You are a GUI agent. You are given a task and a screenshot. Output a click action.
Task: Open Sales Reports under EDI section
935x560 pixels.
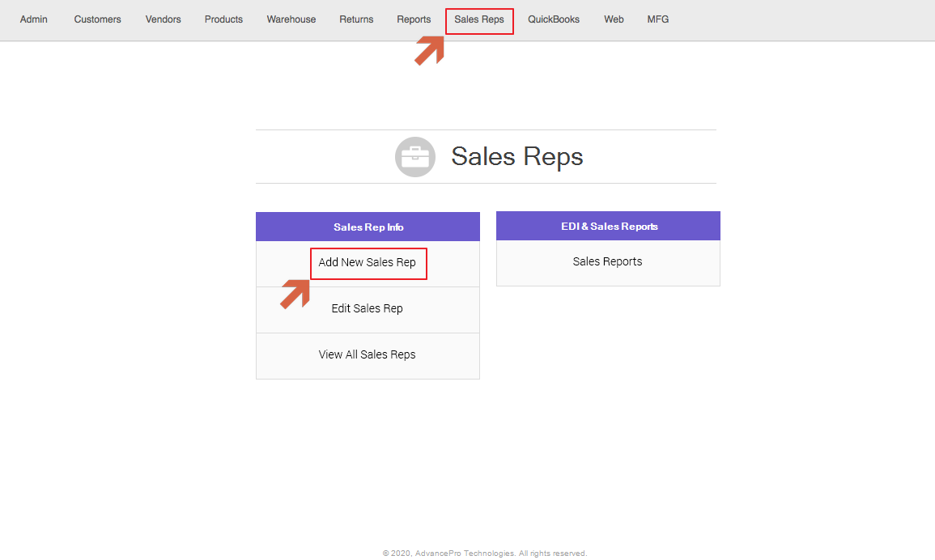coord(607,261)
